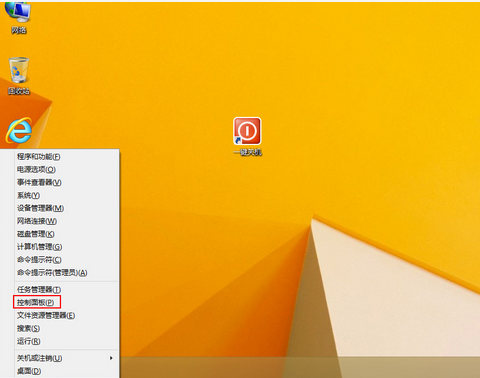This screenshot has height=378, width=480.
Task: Choose 网络连接(W) menu entry
Action: (x=66, y=221)
